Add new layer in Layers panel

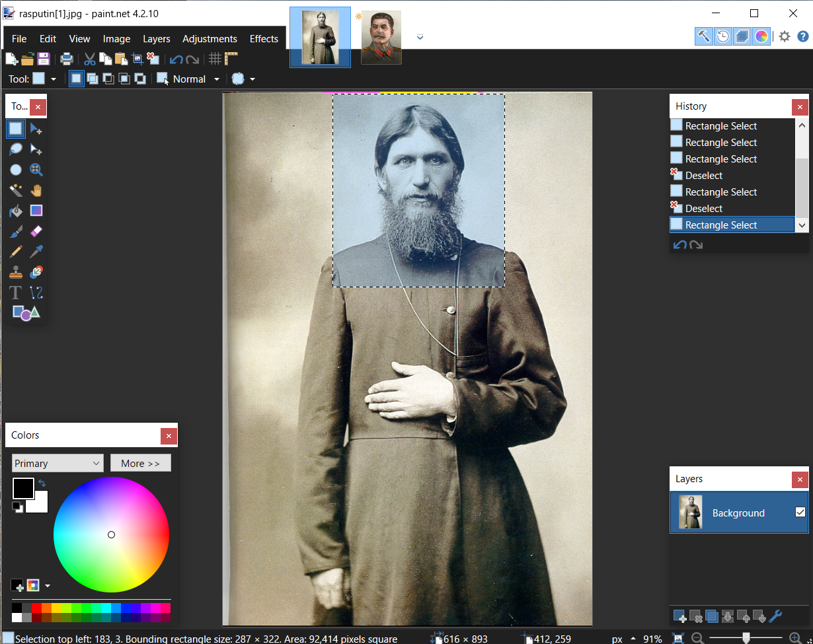pos(680,617)
